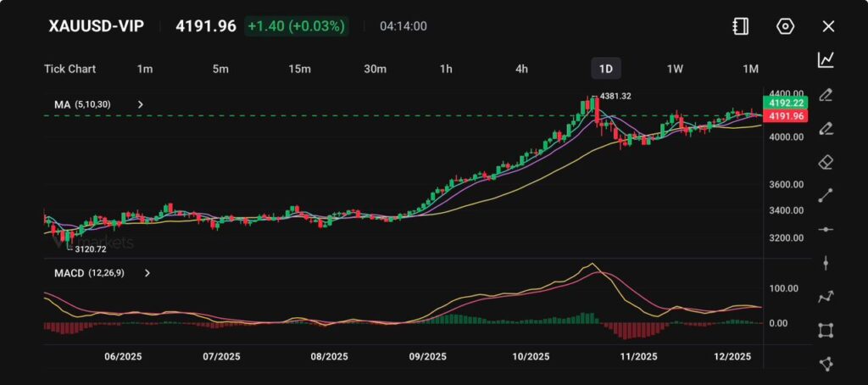Select the horizontal line tool
Viewport: 868px width, 385px height.
826,230
